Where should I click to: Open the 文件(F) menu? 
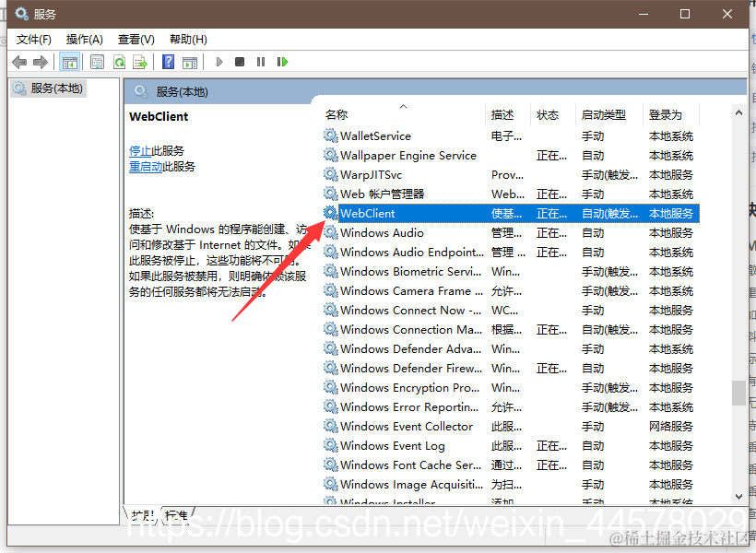[34, 40]
